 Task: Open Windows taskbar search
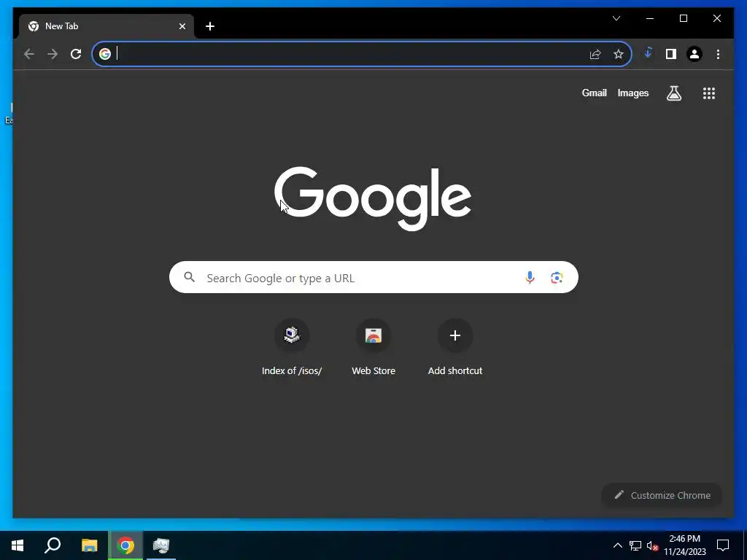coord(53,545)
